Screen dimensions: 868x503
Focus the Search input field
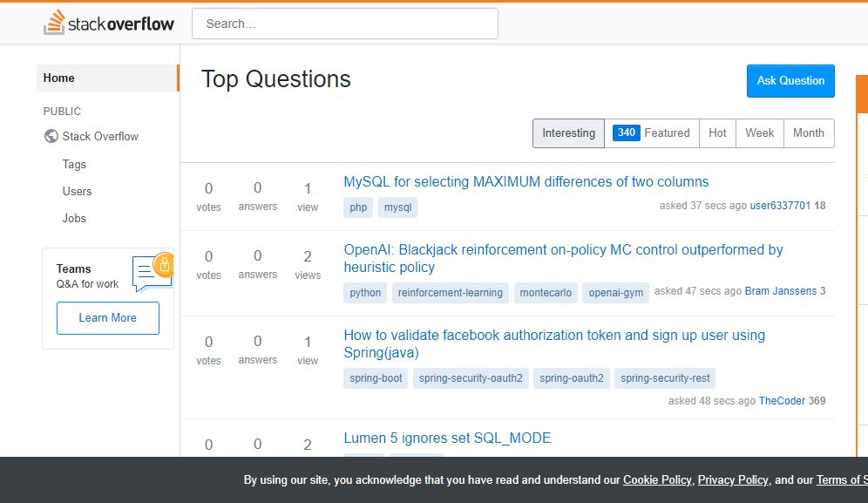click(x=345, y=24)
